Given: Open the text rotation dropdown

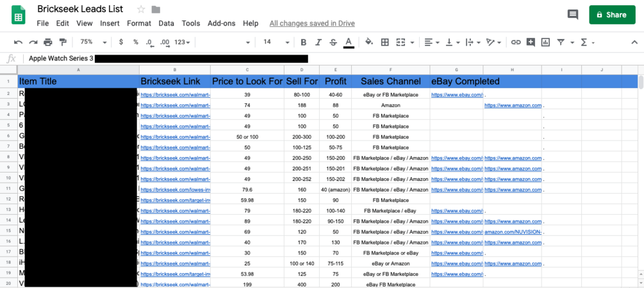Looking at the screenshot, I should (x=493, y=42).
